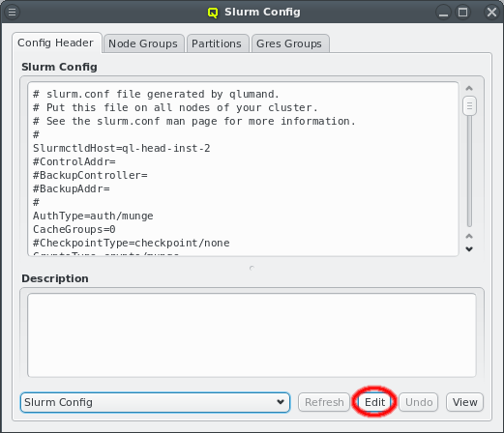Close the Slurm Config window
504x433 pixels.
tap(491, 13)
